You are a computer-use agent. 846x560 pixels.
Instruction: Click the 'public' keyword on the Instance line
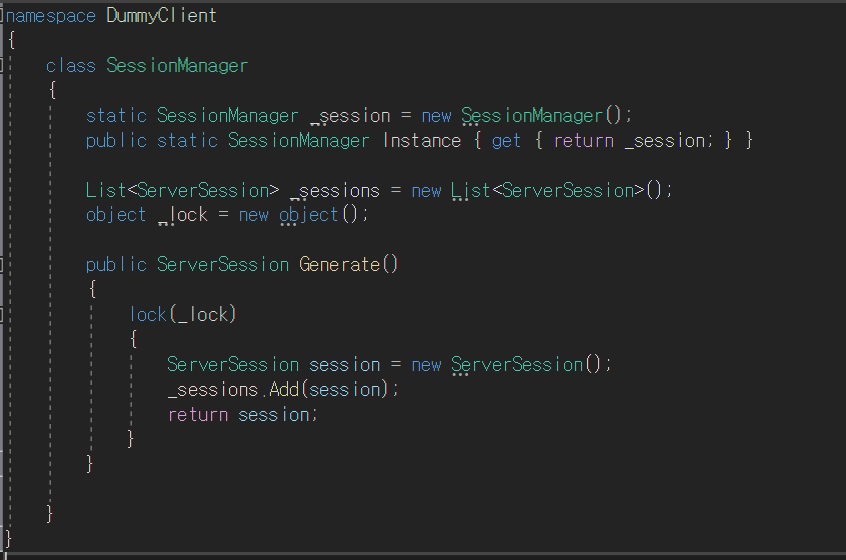[x=116, y=141]
